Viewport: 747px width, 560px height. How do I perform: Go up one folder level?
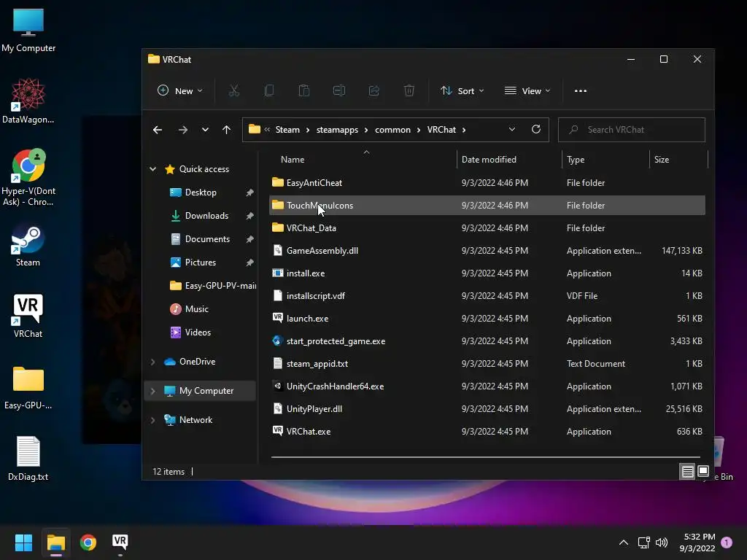point(226,130)
